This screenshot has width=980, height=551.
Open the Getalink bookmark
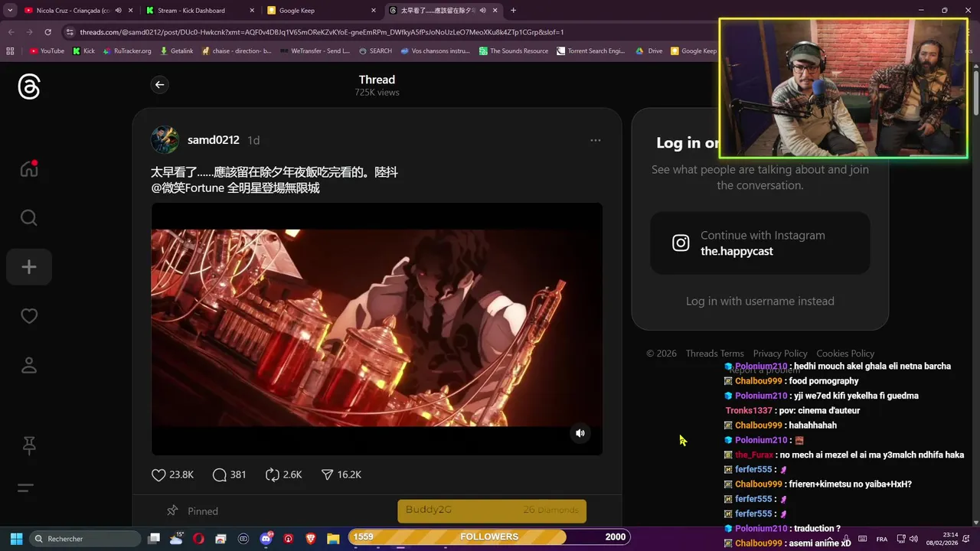tap(177, 51)
